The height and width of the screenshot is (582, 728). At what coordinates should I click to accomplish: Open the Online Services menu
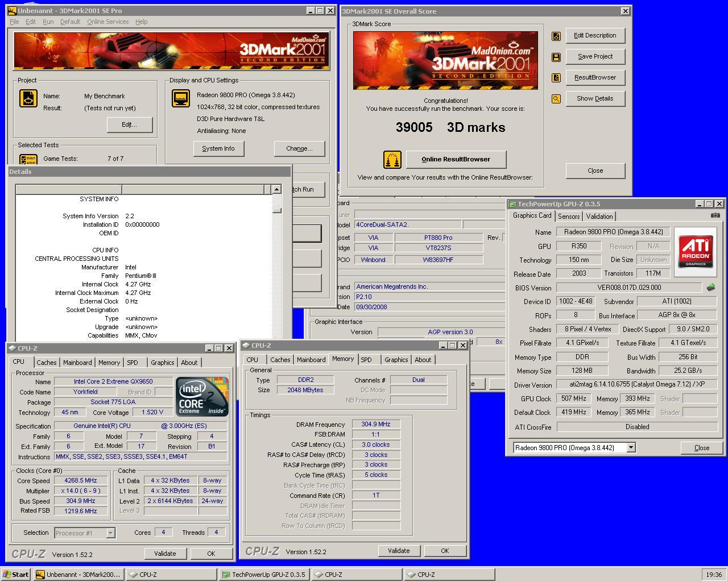[107, 22]
